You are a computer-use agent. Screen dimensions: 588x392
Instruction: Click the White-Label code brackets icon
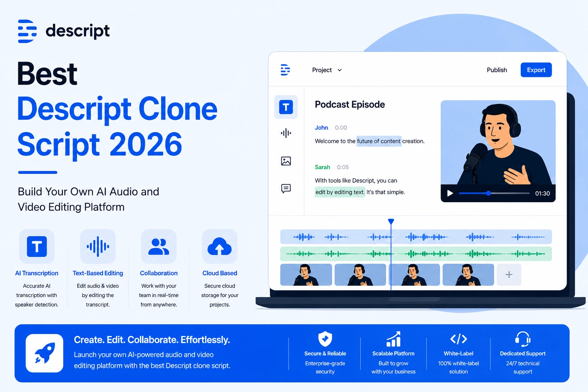(x=459, y=339)
